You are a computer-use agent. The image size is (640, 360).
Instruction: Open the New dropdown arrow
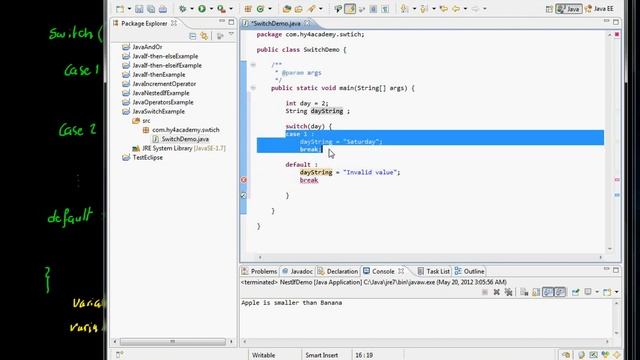pos(129,9)
